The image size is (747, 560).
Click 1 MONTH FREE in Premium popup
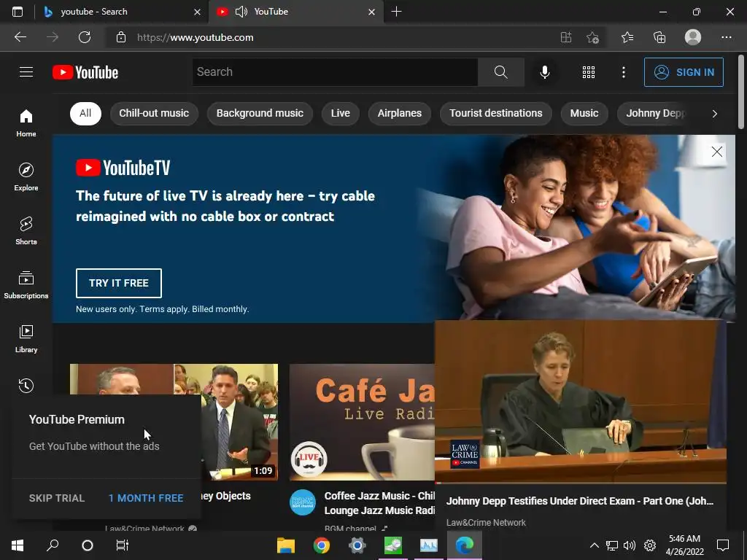tap(146, 498)
